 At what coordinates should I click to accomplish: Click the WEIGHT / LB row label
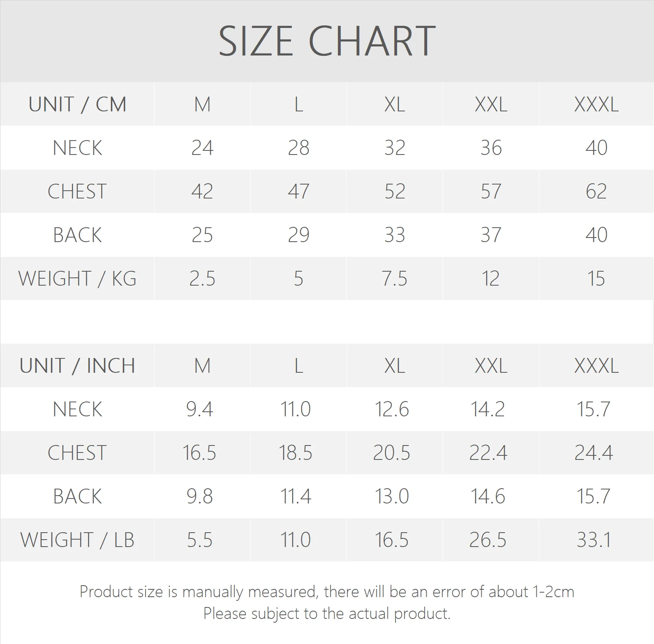(77, 540)
